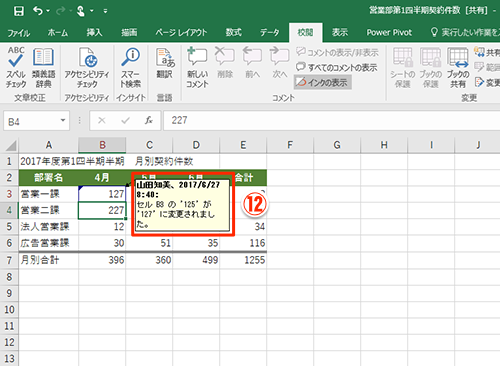Select row 7 header
500x366 pixels.
pyautogui.click(x=9, y=260)
